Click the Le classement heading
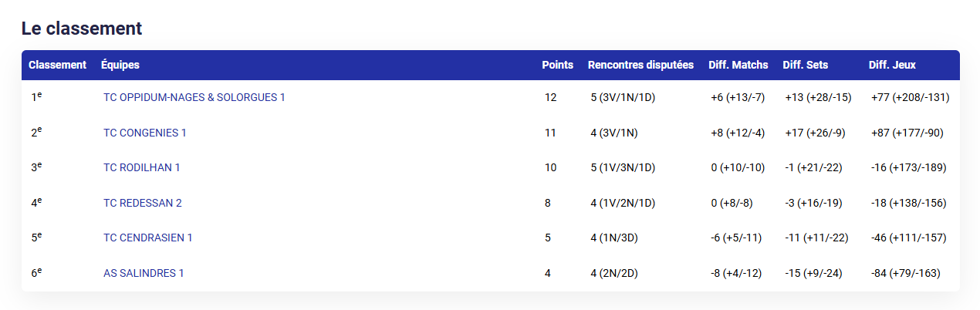This screenshot has height=310, width=980. [82, 29]
